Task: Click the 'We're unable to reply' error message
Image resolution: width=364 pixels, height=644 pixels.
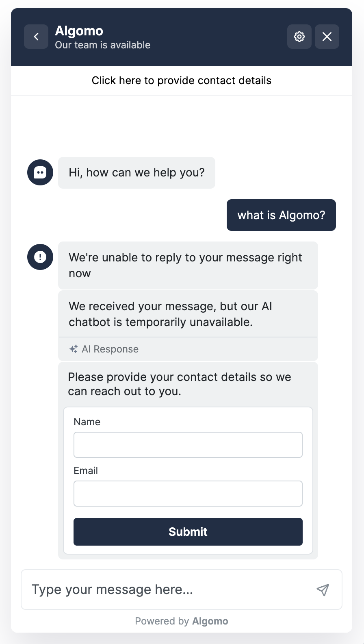Action: (x=185, y=265)
